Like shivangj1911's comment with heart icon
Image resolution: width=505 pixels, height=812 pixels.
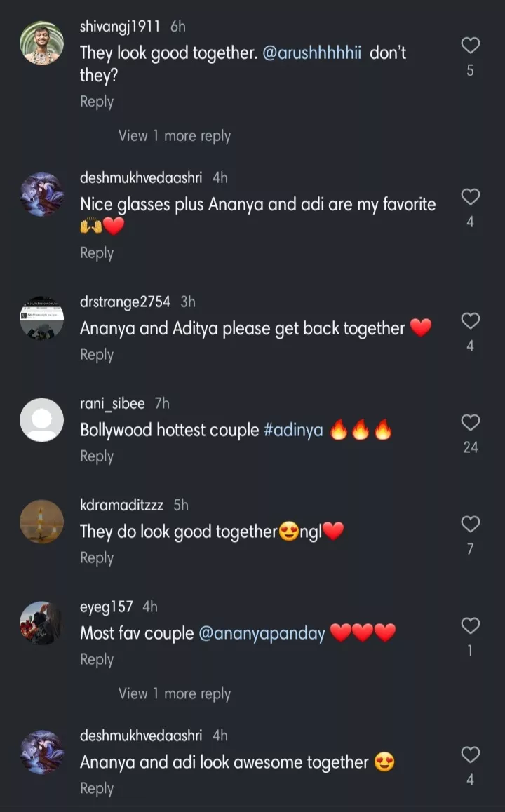tap(470, 46)
